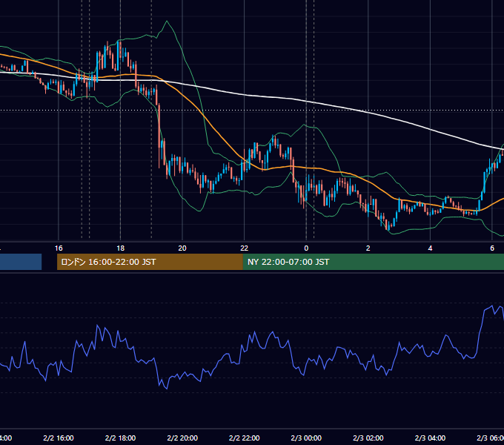Click the 22 hour label on the price chart axis
This screenshot has height=445, width=504.
pos(245,248)
